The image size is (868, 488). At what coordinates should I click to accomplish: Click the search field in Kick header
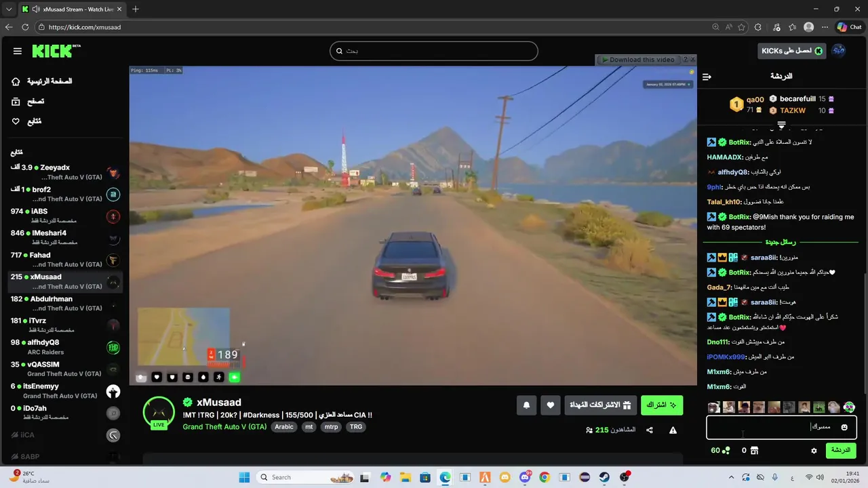434,51
